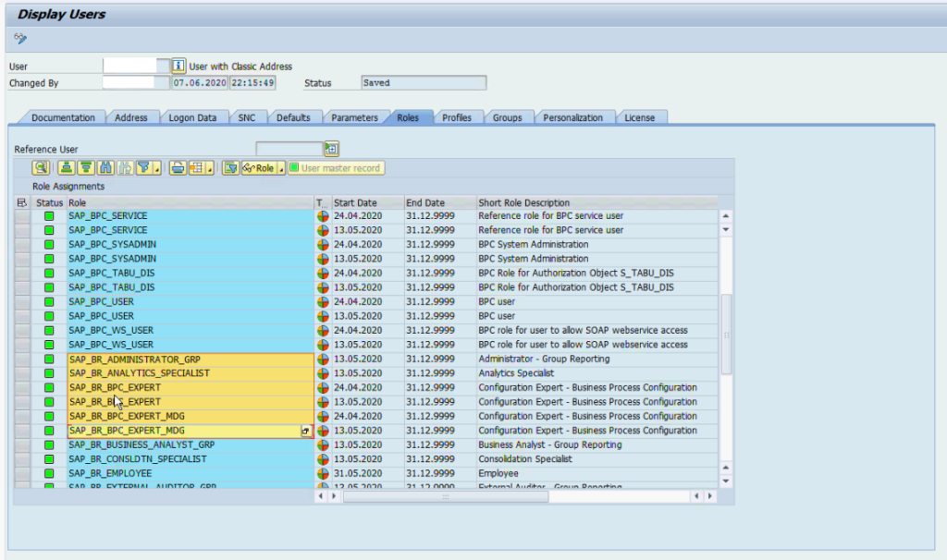Image resolution: width=947 pixels, height=560 pixels.
Task: Click the Reference User input field
Action: pos(289,149)
